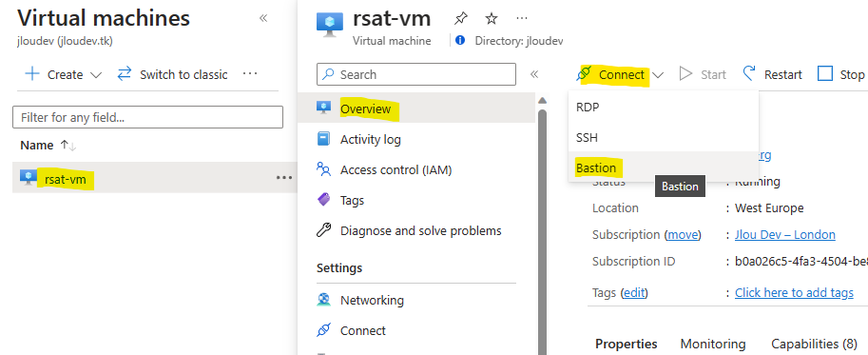Open Networking under Settings
The height and width of the screenshot is (355, 868).
point(372,300)
